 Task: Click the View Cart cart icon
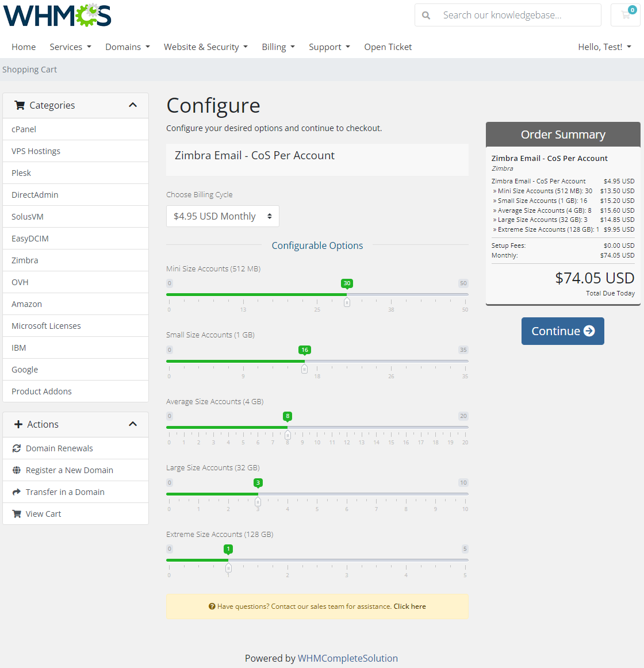click(x=17, y=514)
